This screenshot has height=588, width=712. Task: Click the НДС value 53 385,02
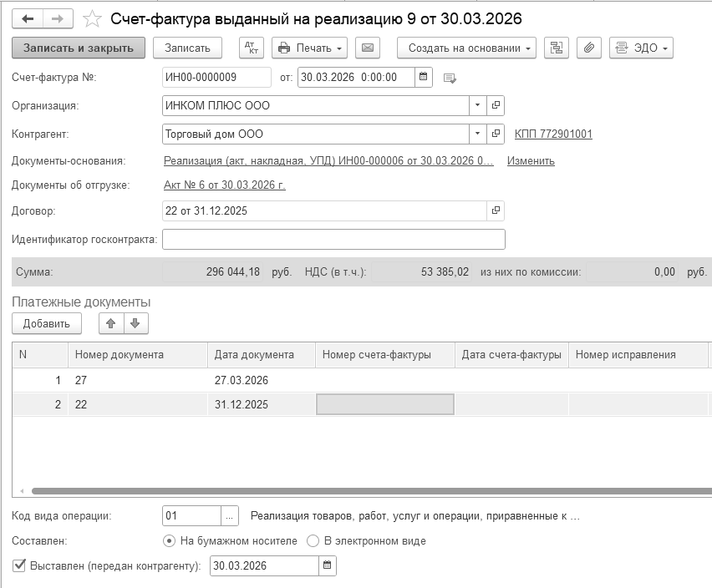pyautogui.click(x=422, y=271)
